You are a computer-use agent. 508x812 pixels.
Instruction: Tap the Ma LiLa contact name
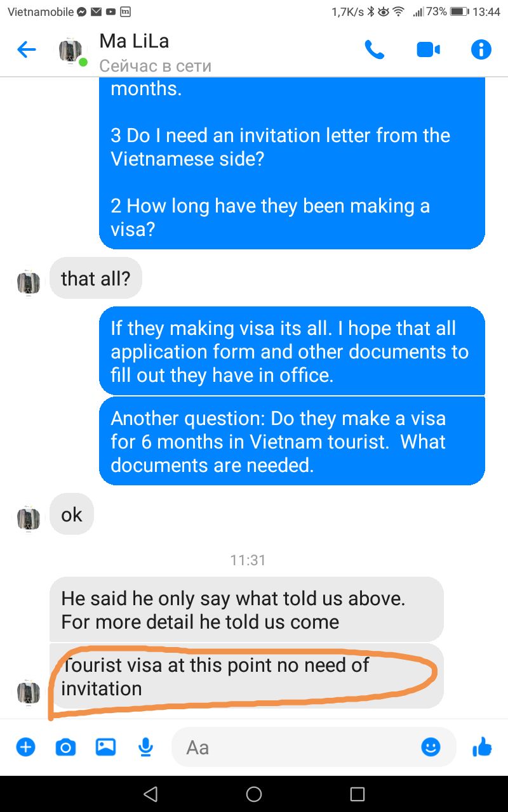point(134,41)
